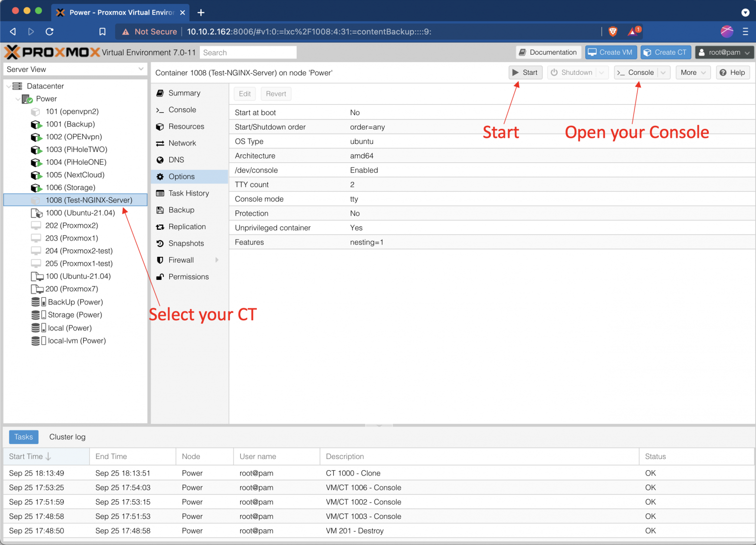
Task: Collapse the Datacenter tree node
Action: point(9,86)
